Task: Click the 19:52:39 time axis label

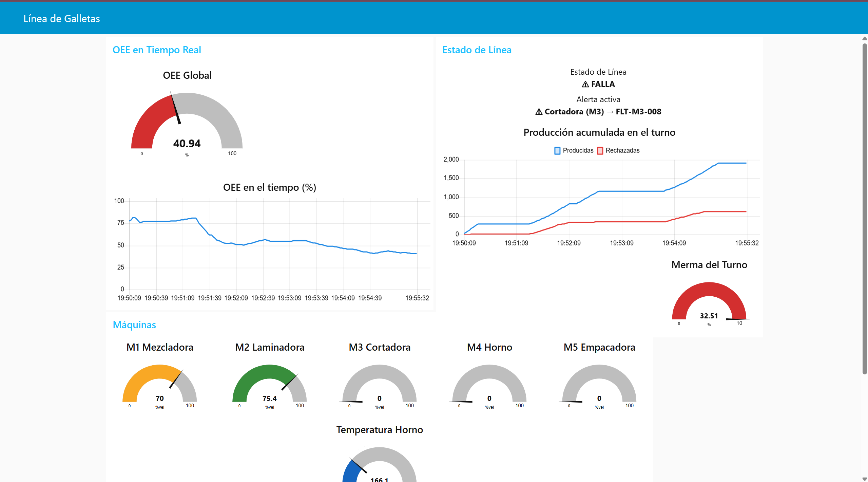Action: (x=263, y=298)
